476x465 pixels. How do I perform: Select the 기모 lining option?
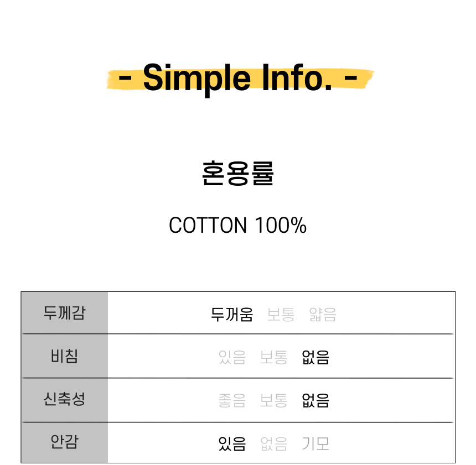click(315, 444)
